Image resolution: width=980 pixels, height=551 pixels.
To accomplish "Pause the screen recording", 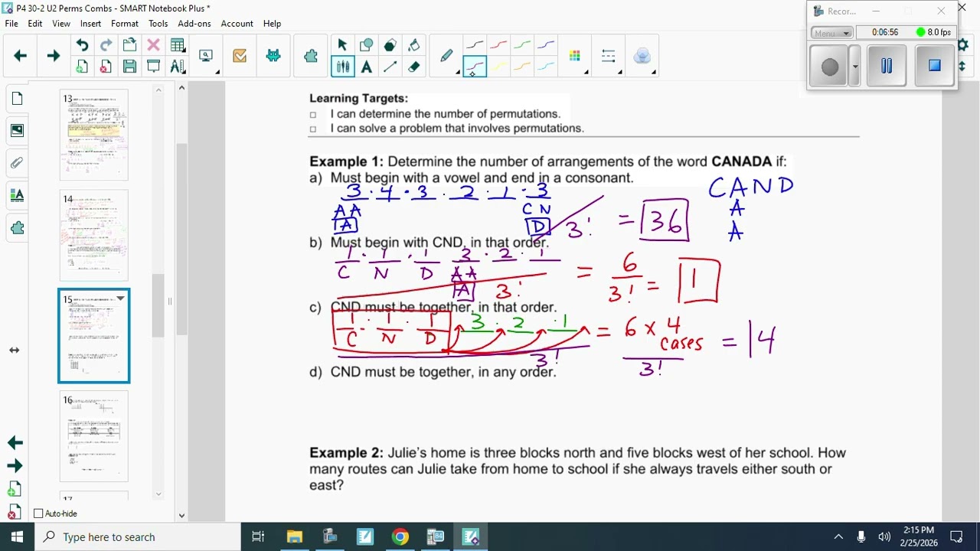I will tap(887, 66).
